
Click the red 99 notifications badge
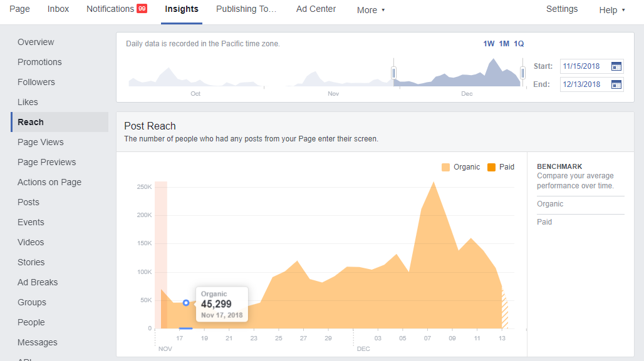click(x=142, y=9)
